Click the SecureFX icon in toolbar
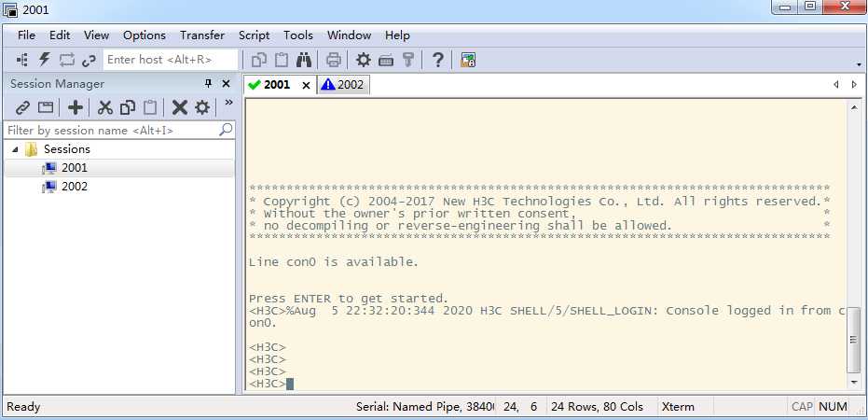The height and width of the screenshot is (420, 868). (468, 60)
